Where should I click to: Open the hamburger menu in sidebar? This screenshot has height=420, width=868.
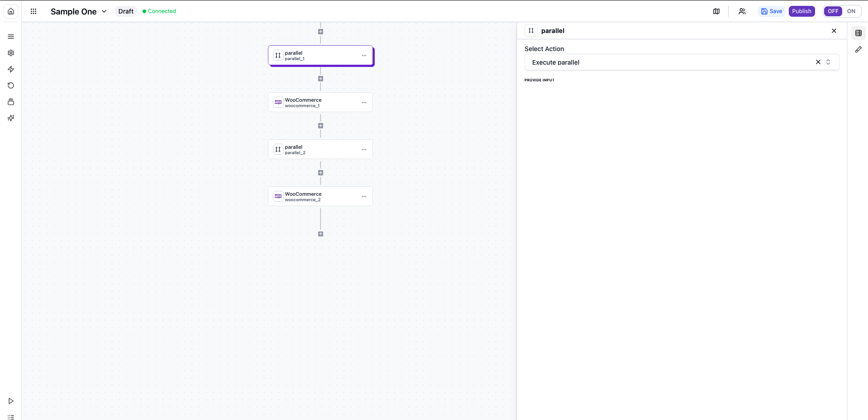pos(11,37)
